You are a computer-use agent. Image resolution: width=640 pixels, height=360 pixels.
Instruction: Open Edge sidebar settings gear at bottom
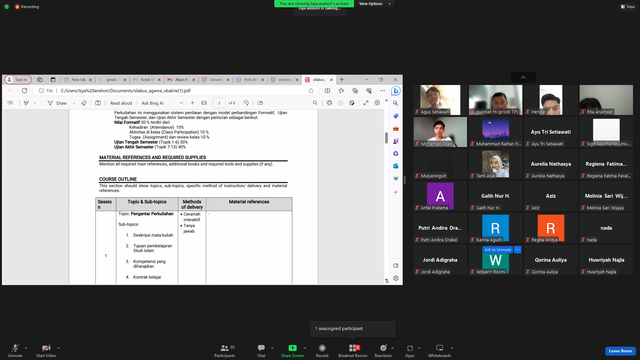click(x=395, y=278)
